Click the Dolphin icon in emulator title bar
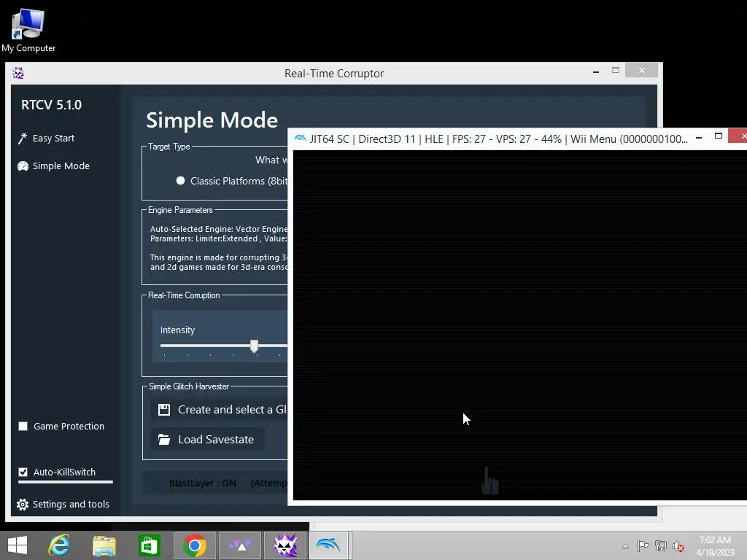747x560 pixels. pos(300,139)
